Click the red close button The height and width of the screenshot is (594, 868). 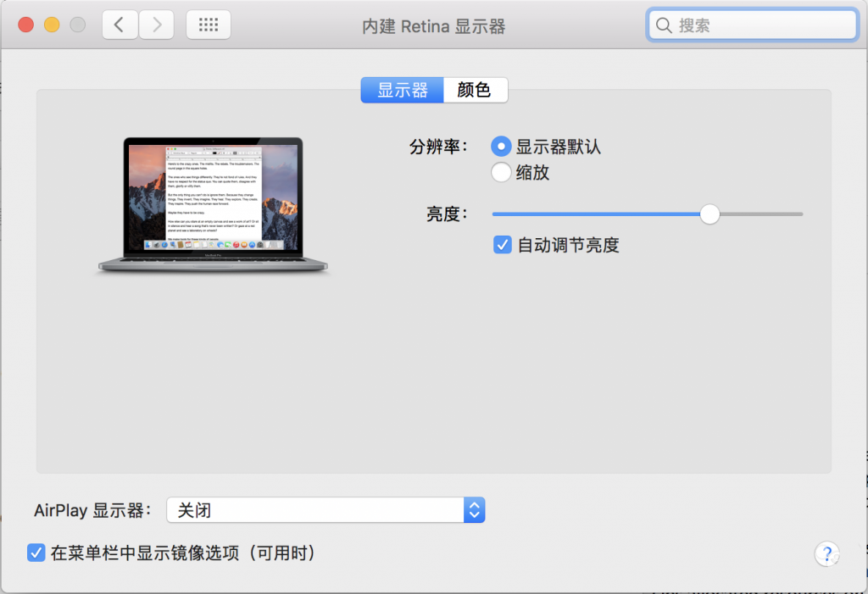[x=25, y=25]
